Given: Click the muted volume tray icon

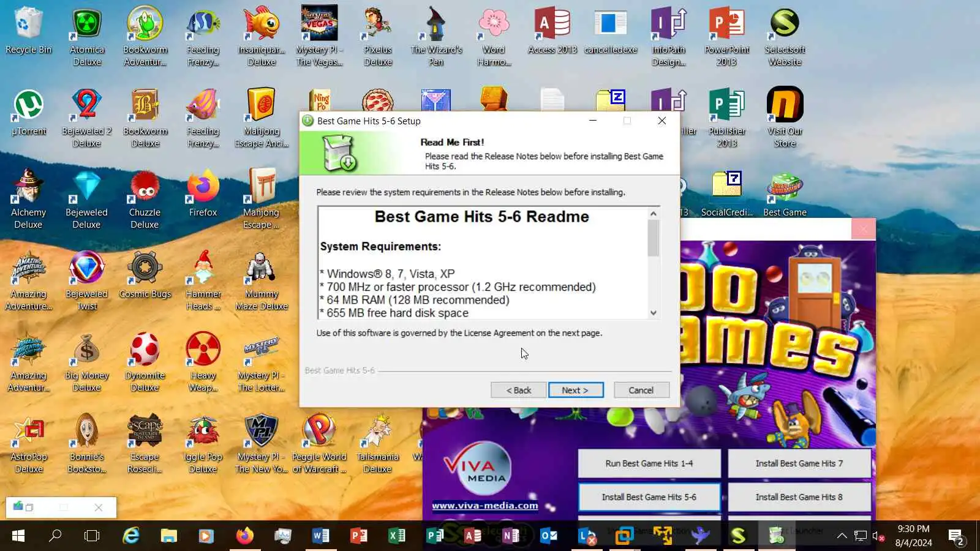Looking at the screenshot, I should pyautogui.click(x=878, y=536).
